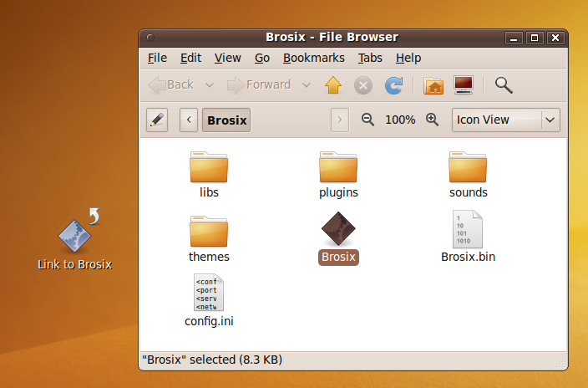Click the Forward button
Screen dimensions: 588x388
[x=259, y=85]
